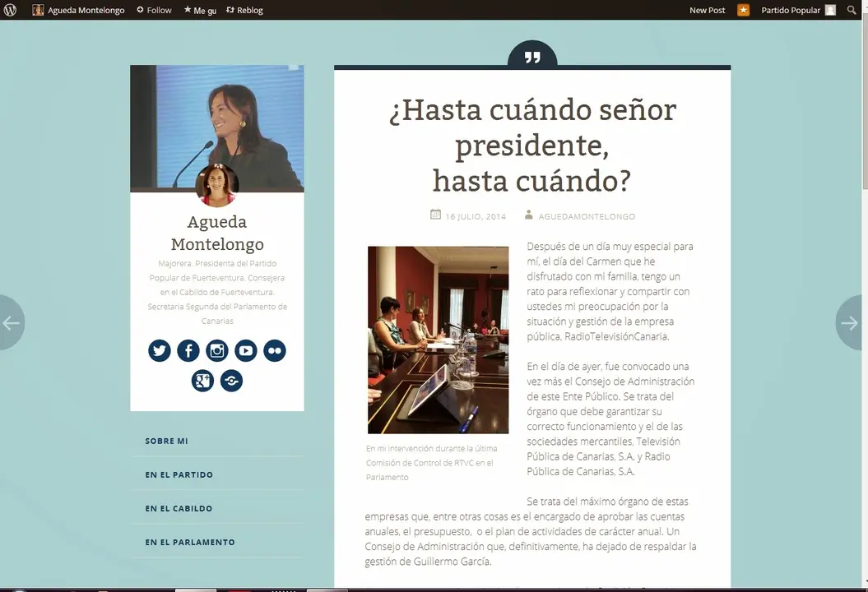Follow the Agueda Montelongo blog
The image size is (868, 592).
click(x=154, y=10)
